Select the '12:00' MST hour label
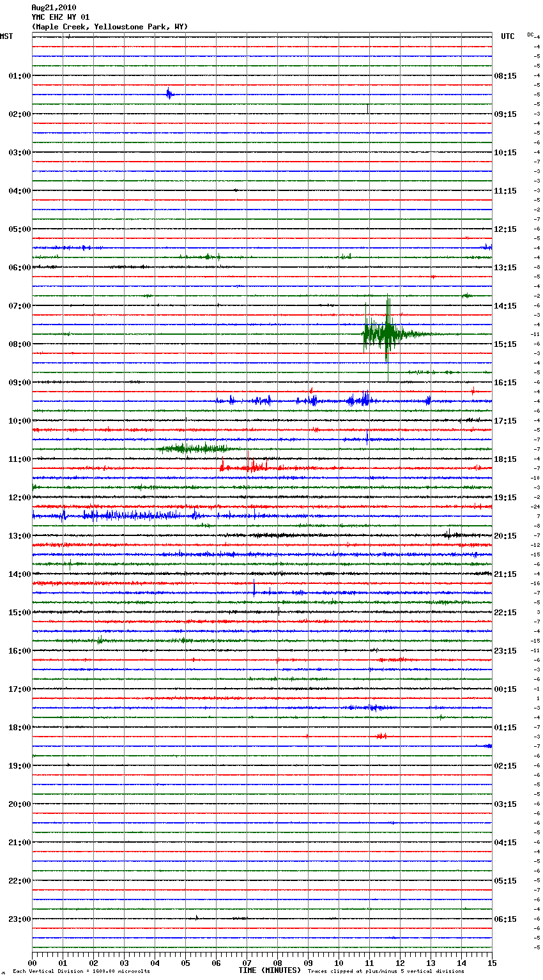The width and height of the screenshot is (543, 980). click(20, 498)
